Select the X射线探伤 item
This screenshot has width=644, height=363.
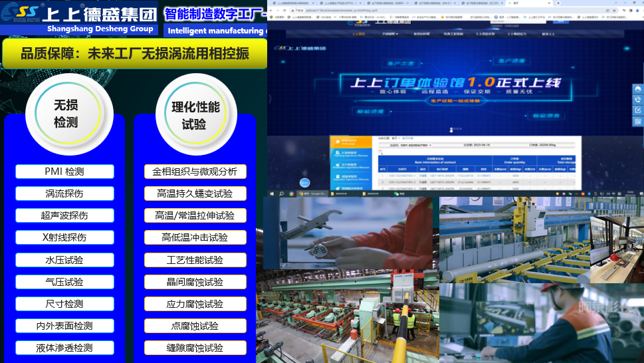[x=64, y=237]
